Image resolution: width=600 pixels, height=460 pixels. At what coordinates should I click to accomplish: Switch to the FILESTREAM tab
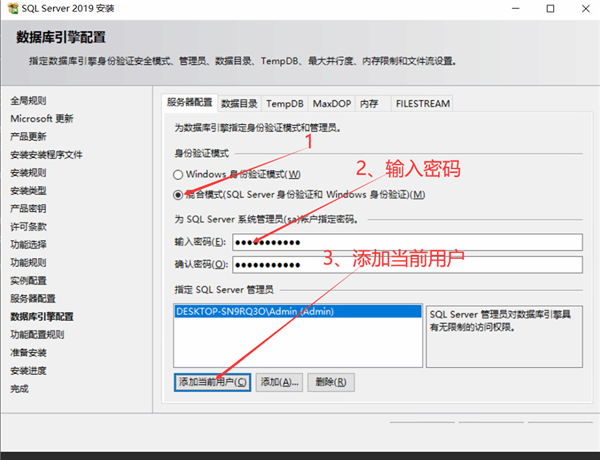[x=421, y=103]
